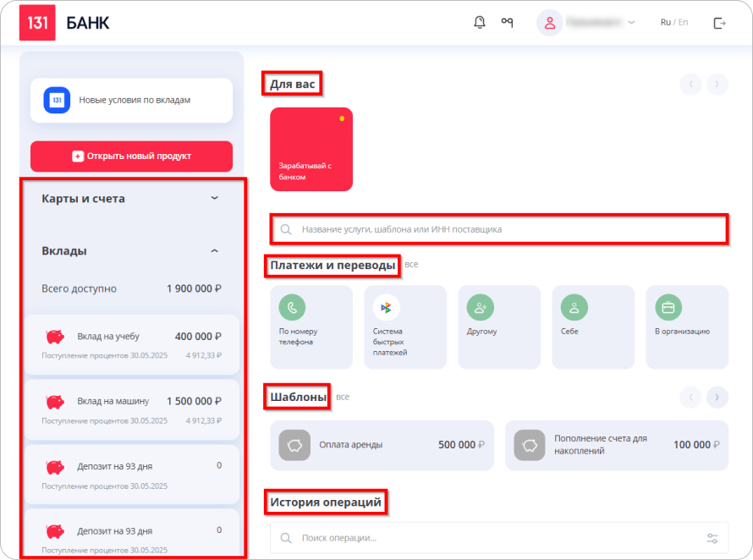
Task: Expand the 'Карты и счета' section
Action: click(214, 199)
